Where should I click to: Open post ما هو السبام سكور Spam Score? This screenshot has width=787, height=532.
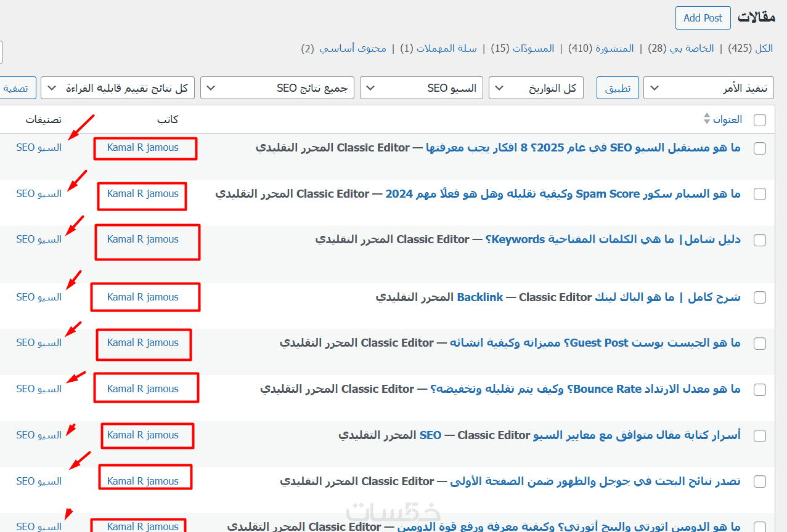tap(563, 194)
